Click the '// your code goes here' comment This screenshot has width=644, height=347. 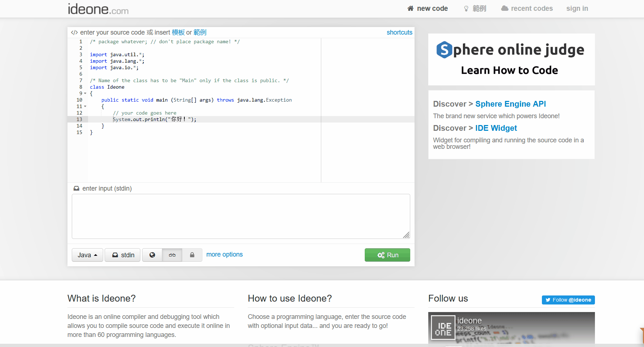pyautogui.click(x=145, y=113)
